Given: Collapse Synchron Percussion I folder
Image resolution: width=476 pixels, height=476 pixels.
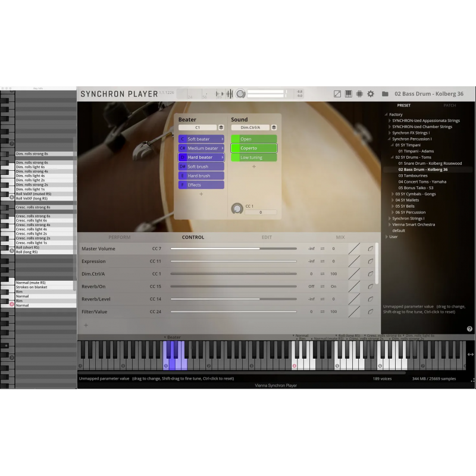Looking at the screenshot, I should pos(389,139).
